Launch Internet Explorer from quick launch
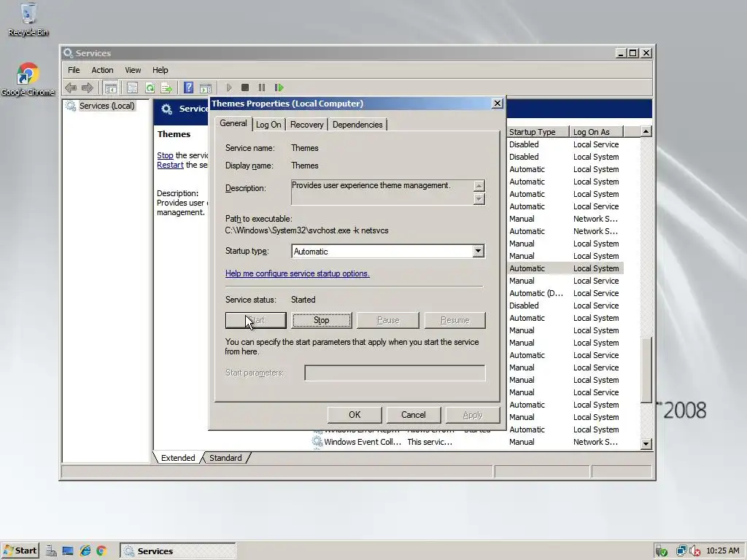 tap(85, 551)
